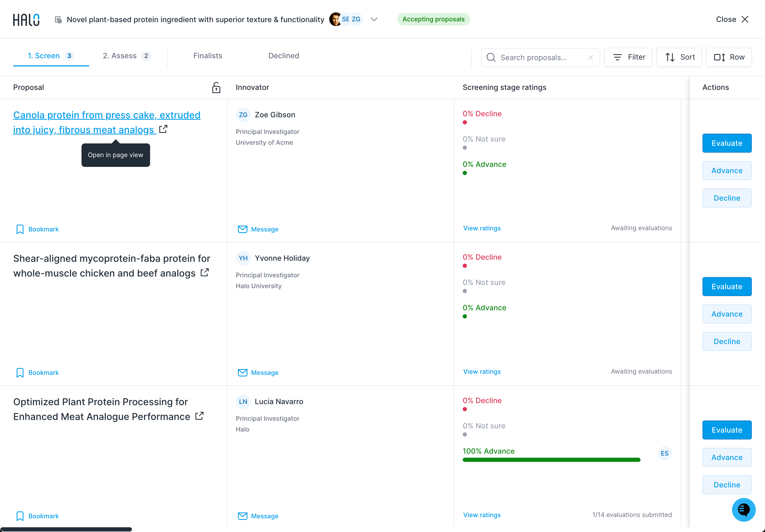Bookmark the Canola protein proposal
The image size is (765, 532).
(37, 229)
